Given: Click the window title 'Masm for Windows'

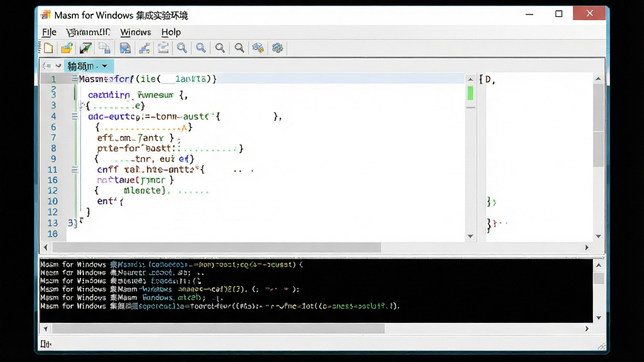Looking at the screenshot, I should coord(94,15).
